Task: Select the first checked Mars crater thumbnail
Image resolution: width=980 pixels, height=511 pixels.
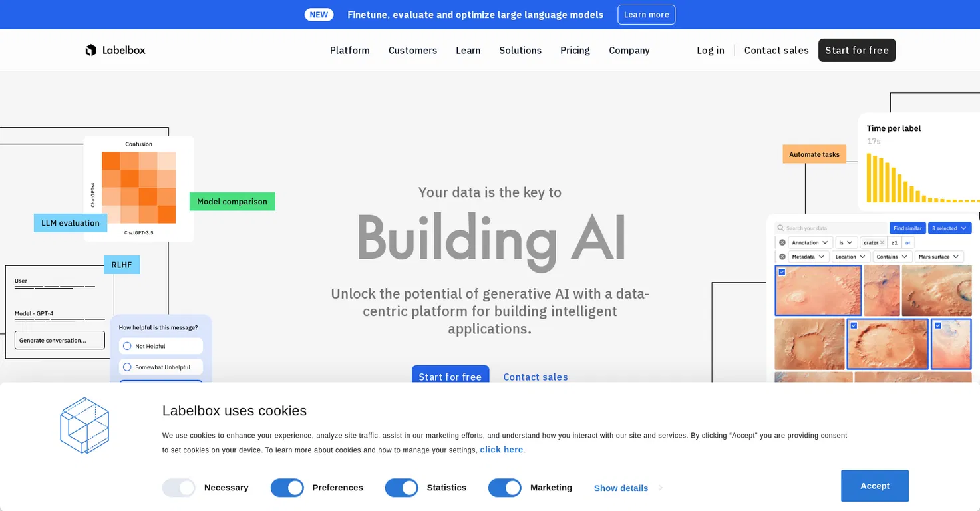Action: (x=818, y=291)
